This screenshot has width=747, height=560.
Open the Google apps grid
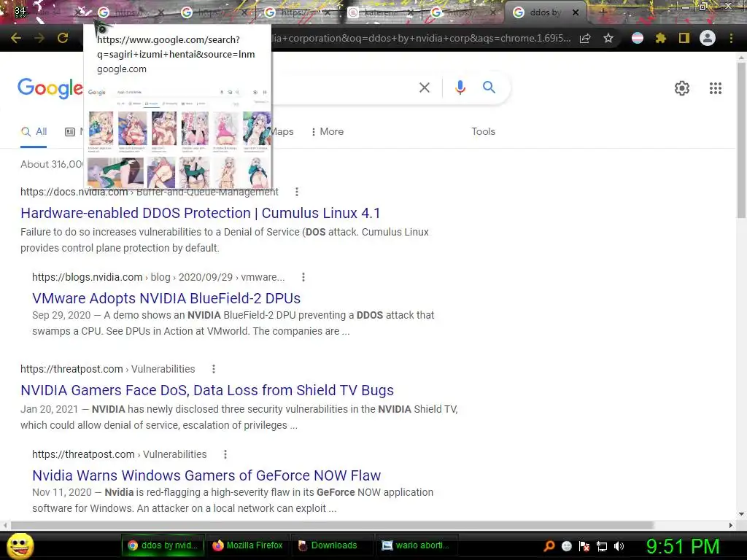coord(715,88)
